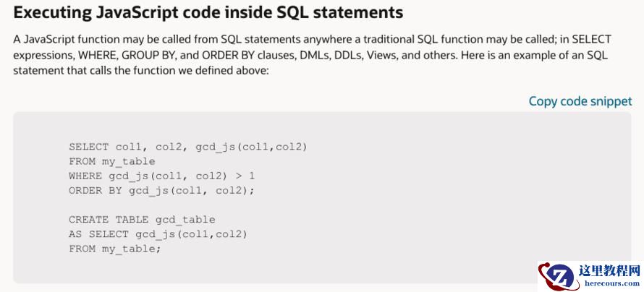Click the first FROM my_table code line
The height and width of the screenshot is (292, 644).
111,161
